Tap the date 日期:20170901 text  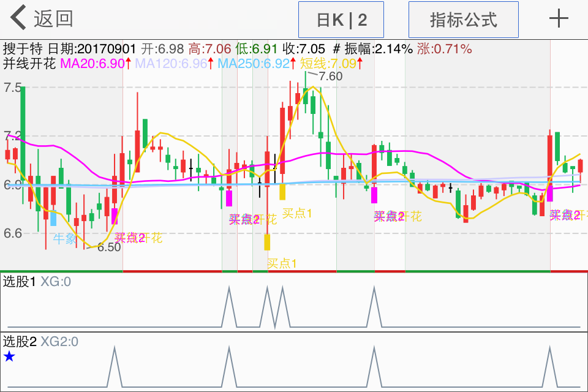91,49
